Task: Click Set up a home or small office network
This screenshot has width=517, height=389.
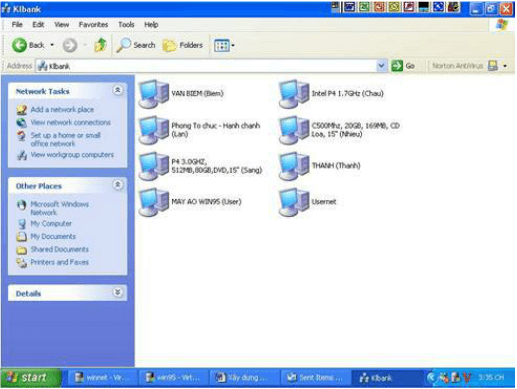Action: click(65, 139)
